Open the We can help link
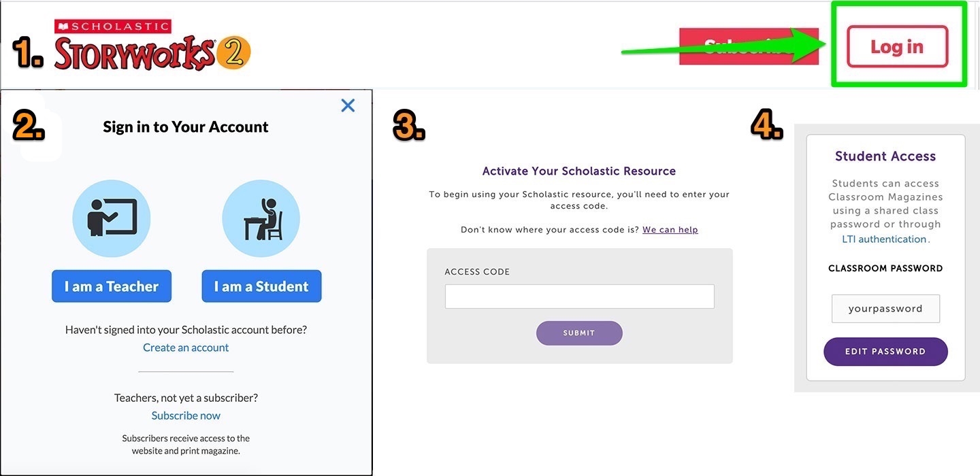This screenshot has height=476, width=980. pyautogui.click(x=670, y=230)
